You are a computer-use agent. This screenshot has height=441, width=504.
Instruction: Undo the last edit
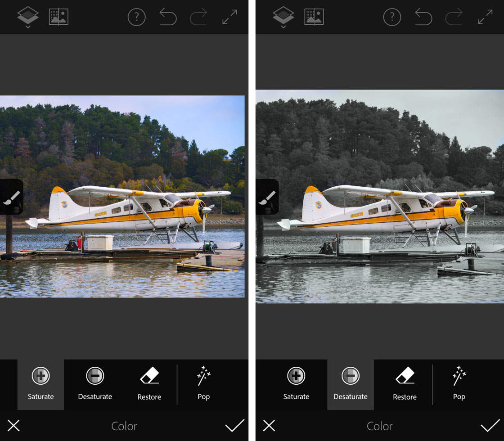tap(167, 17)
